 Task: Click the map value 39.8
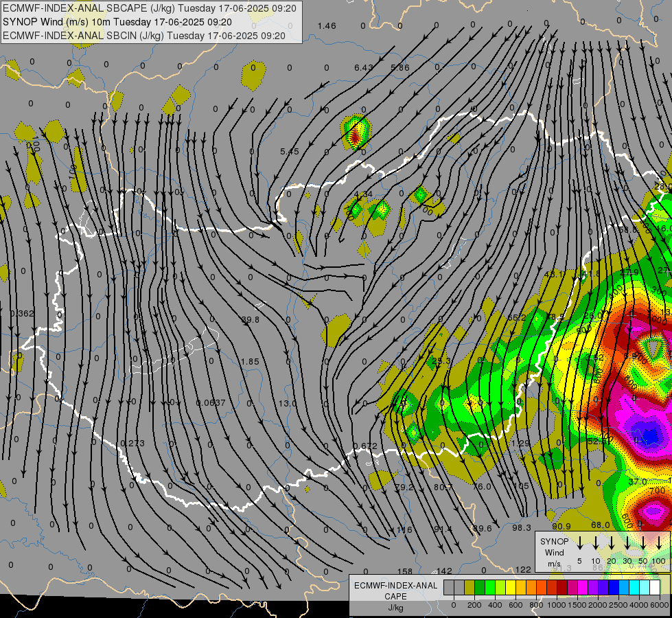click(x=251, y=319)
